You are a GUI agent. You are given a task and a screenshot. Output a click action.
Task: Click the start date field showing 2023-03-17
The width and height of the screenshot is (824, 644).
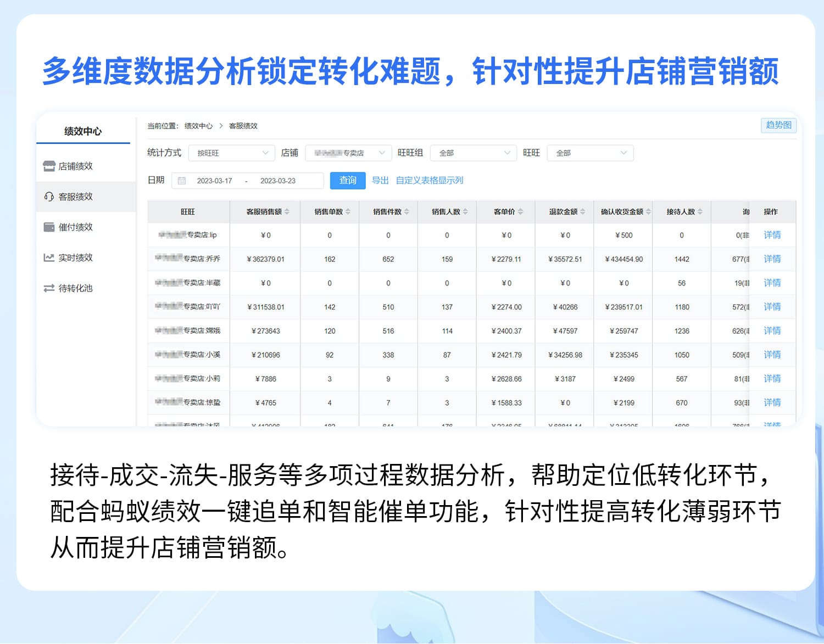pyautogui.click(x=214, y=180)
